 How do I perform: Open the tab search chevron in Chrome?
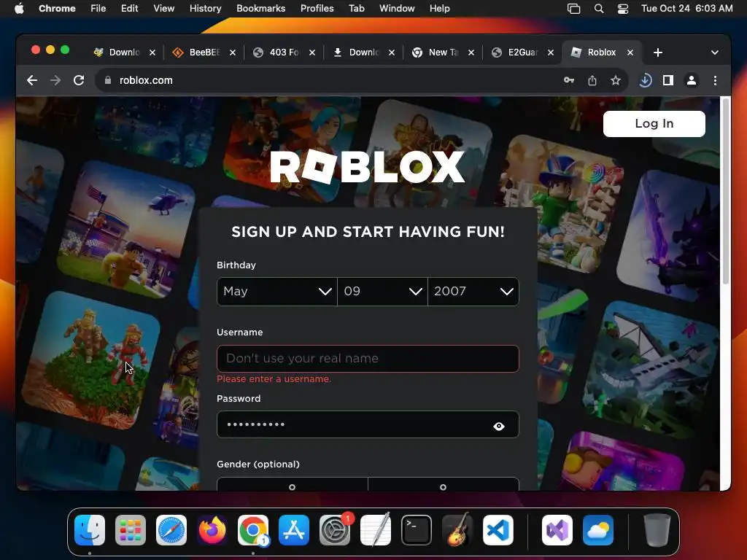click(x=715, y=52)
